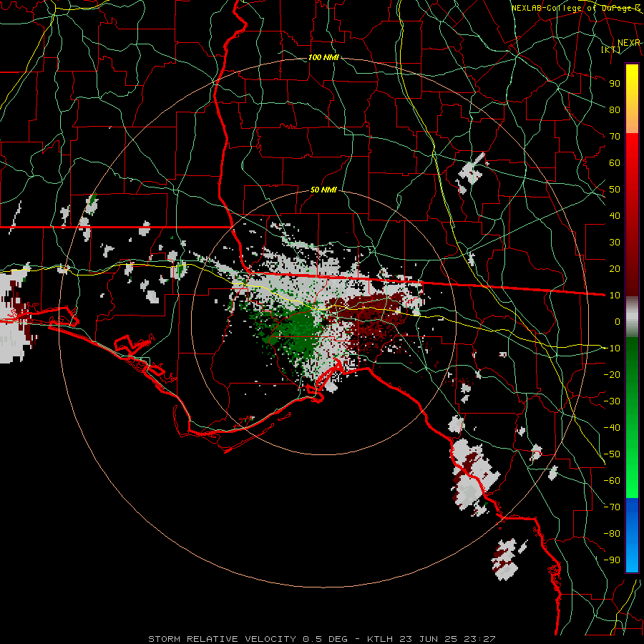
Task: Click the positive 50 scale label
Action: pos(615,190)
